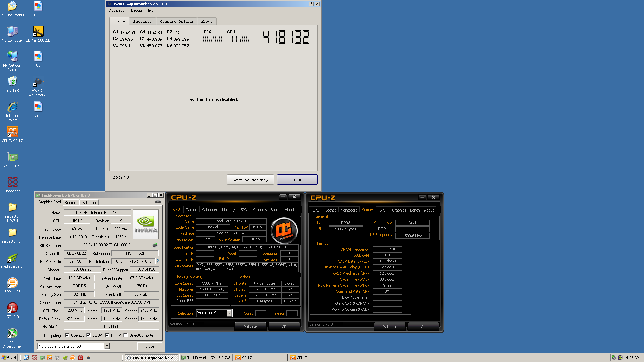The height and width of the screenshot is (362, 644).
Task: Click the CPU-Z quick launch icon in taskbar
Action: tap(50, 358)
